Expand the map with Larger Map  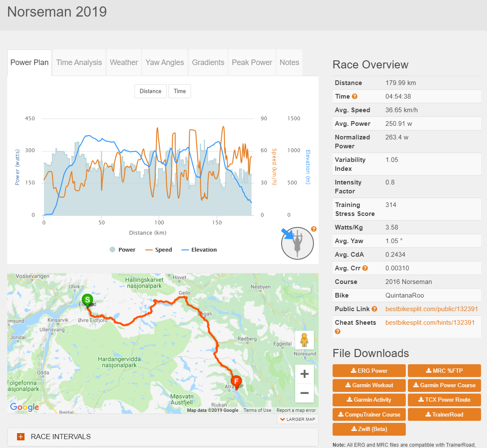click(x=298, y=419)
